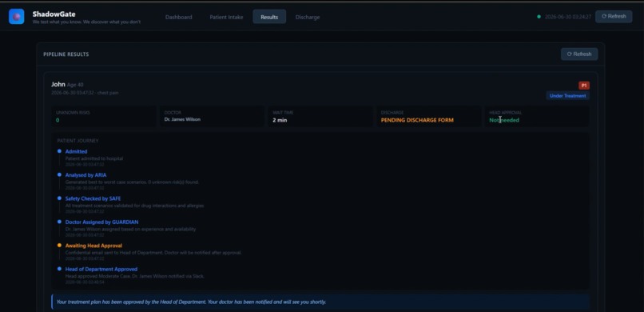Click PENDING DISCHARGE FORM status

[x=417, y=120]
